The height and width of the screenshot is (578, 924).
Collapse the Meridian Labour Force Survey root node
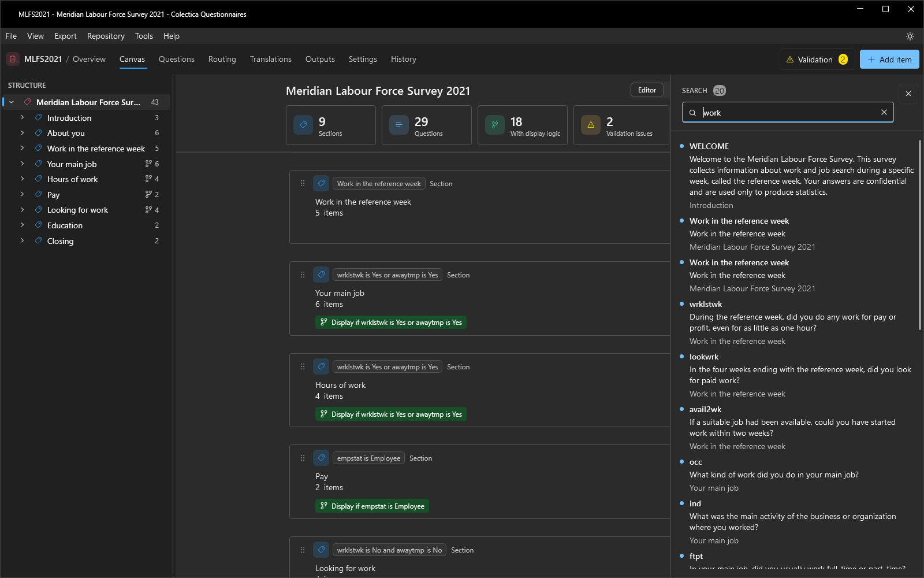12,102
